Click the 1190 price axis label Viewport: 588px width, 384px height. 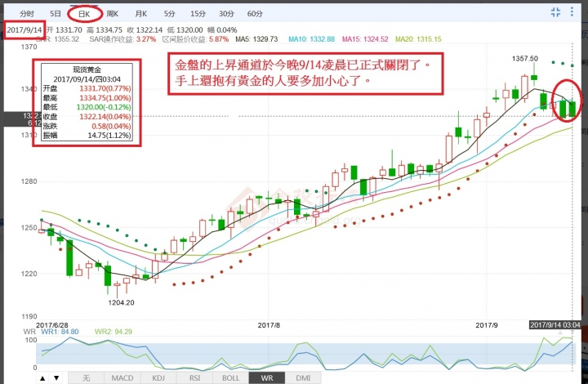(x=29, y=316)
